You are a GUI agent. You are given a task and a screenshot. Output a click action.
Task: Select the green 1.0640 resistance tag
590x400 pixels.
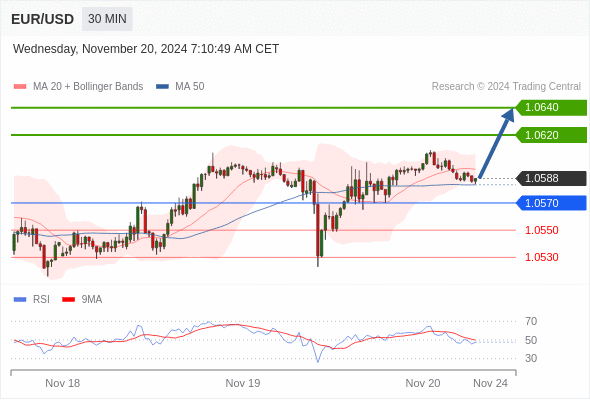tap(551, 108)
